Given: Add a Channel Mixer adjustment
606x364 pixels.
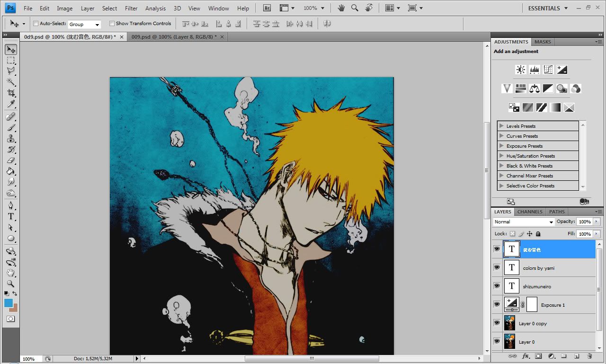Looking at the screenshot, I should pyautogui.click(x=576, y=89).
